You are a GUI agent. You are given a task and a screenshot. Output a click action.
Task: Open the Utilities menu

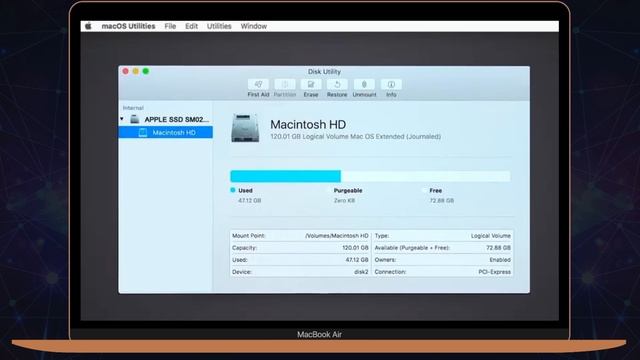[219, 26]
